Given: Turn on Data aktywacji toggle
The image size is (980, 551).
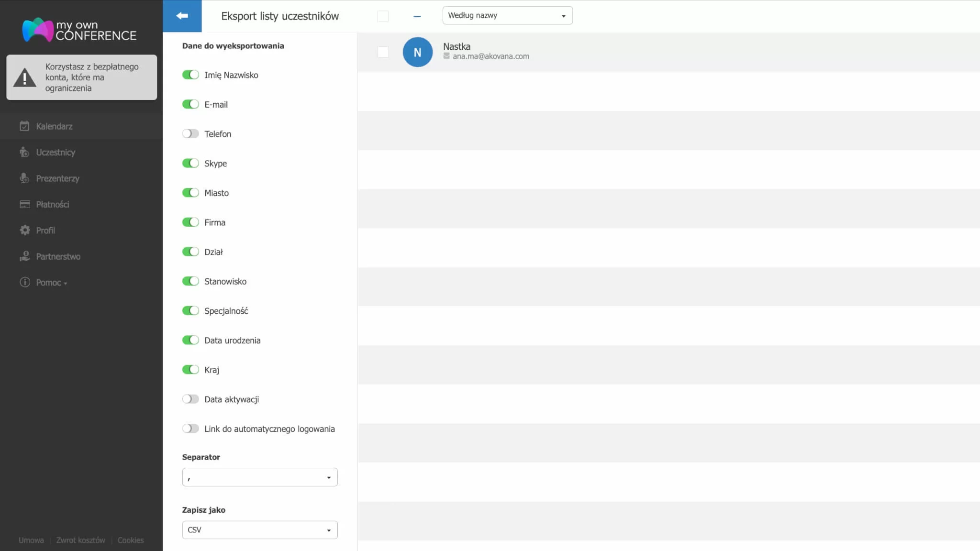Looking at the screenshot, I should (190, 399).
